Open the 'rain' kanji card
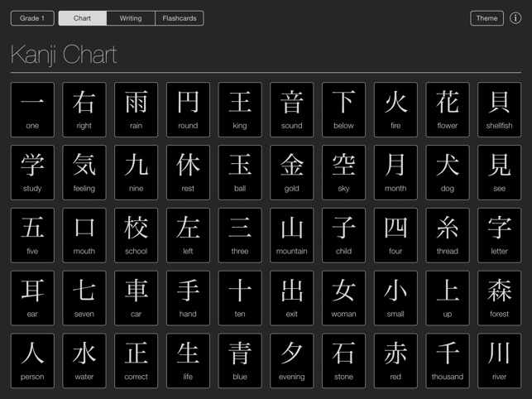Screen dimensions: 532x399 pos(136,109)
